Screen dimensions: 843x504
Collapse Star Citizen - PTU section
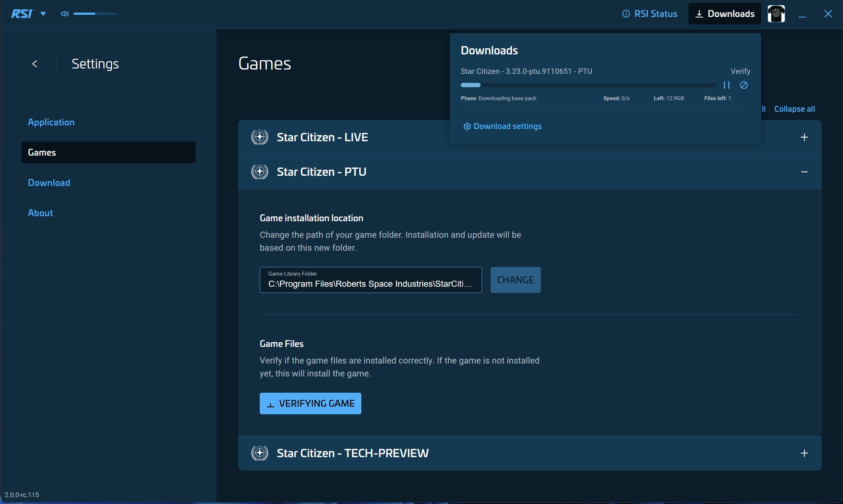coord(804,172)
